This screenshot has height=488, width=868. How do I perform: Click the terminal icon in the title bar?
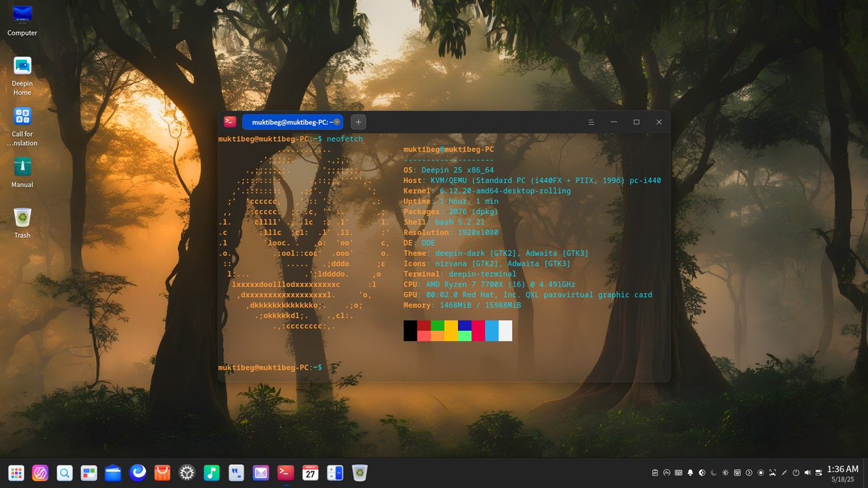pyautogui.click(x=229, y=122)
